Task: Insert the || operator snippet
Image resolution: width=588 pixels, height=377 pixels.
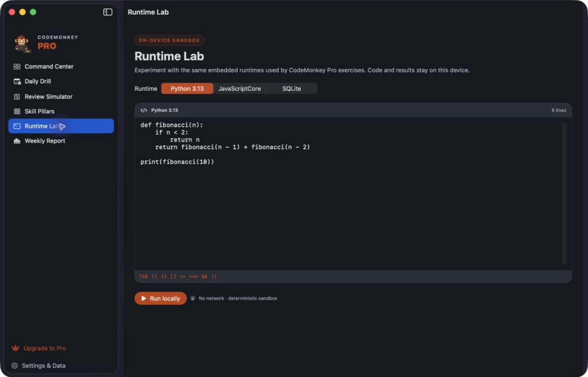Action: click(x=214, y=277)
